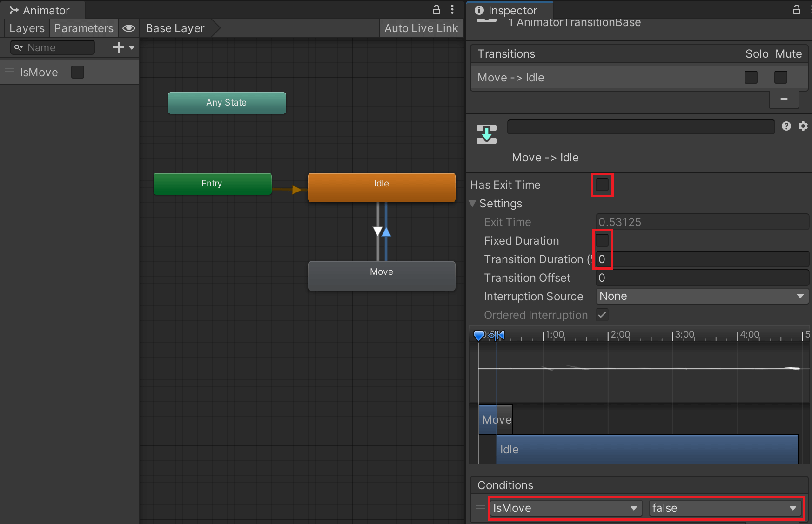
Task: Toggle the Has Exit Time checkbox
Action: (x=602, y=185)
